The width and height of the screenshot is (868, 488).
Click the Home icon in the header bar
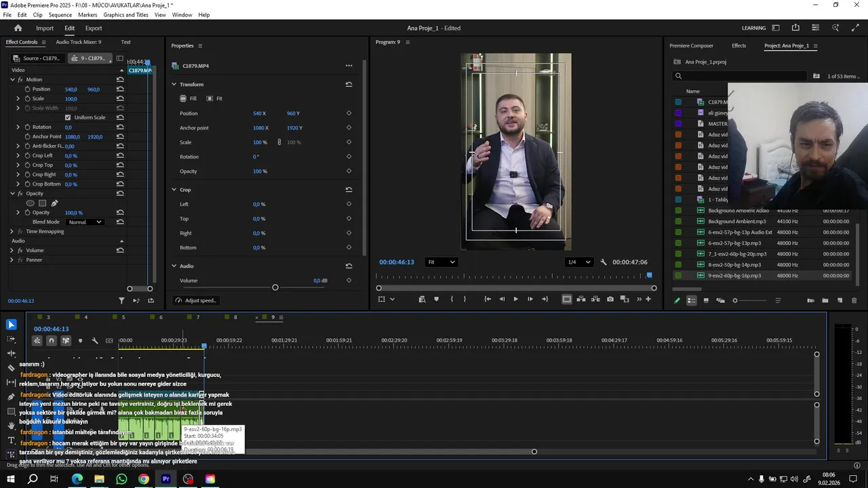pyautogui.click(x=18, y=28)
